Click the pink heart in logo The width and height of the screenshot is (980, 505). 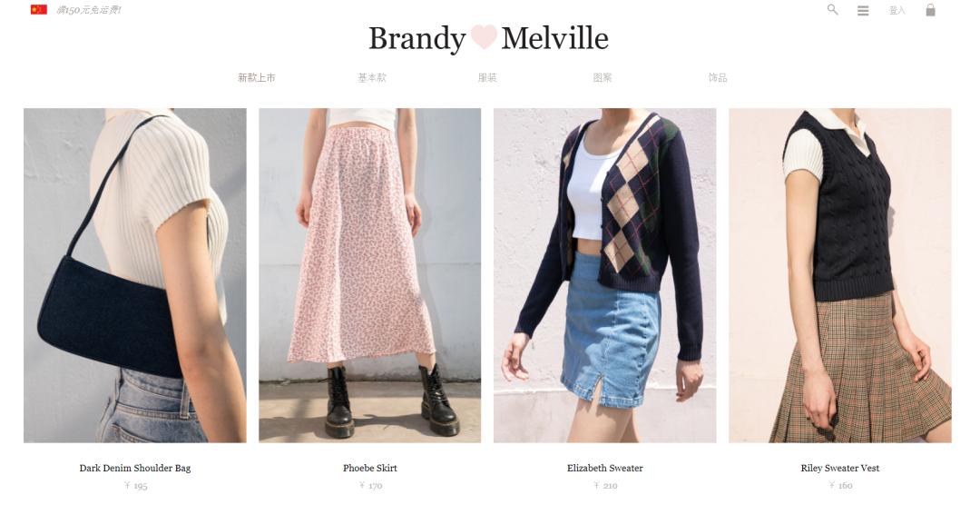click(484, 37)
